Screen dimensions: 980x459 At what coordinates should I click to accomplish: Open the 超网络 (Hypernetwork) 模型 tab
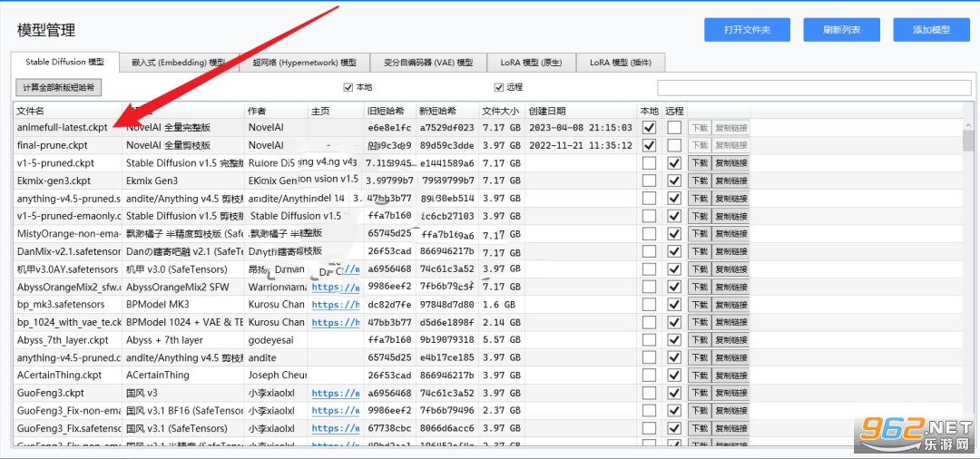click(304, 63)
